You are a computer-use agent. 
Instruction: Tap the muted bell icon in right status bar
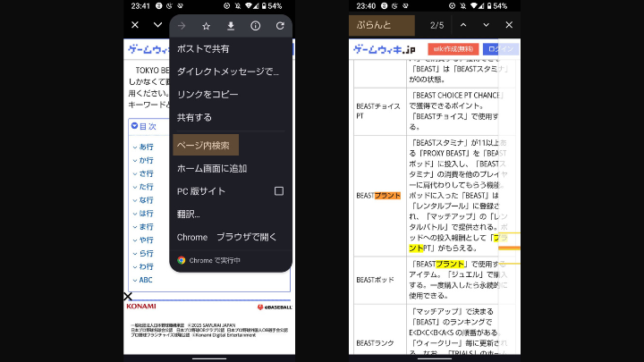click(x=462, y=5)
